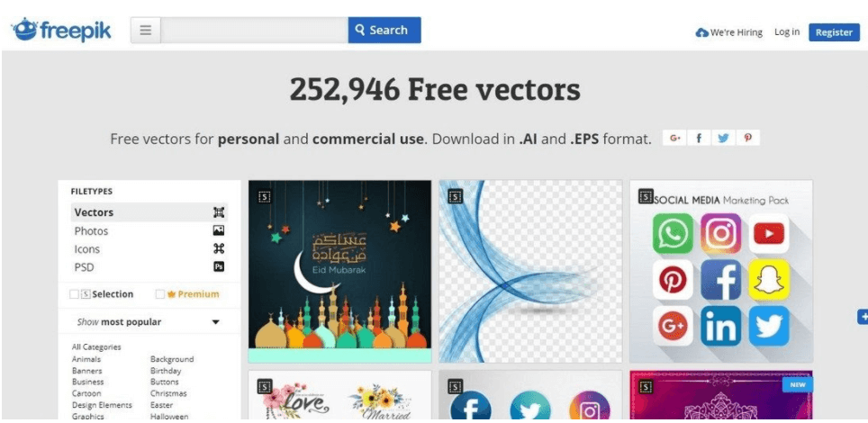
Task: Open the Log in link
Action: [787, 32]
